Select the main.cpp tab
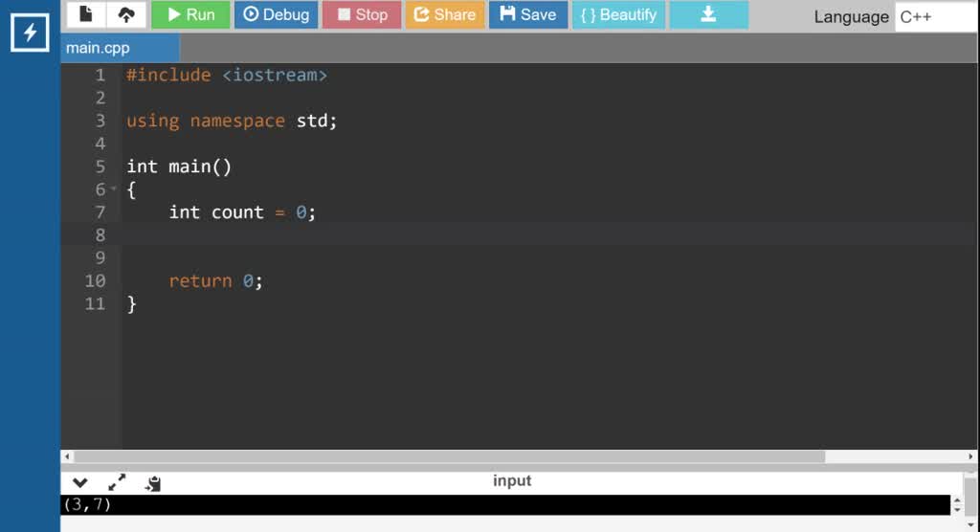 99,48
